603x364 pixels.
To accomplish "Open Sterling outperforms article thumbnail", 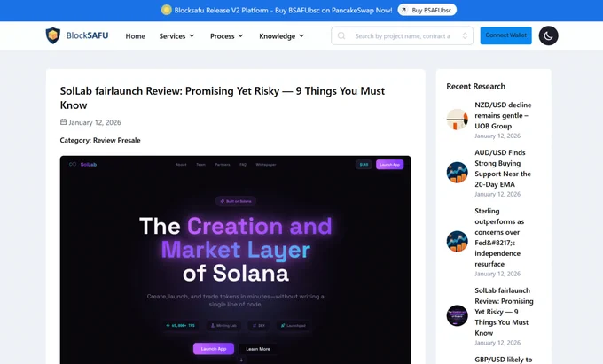I will point(458,242).
